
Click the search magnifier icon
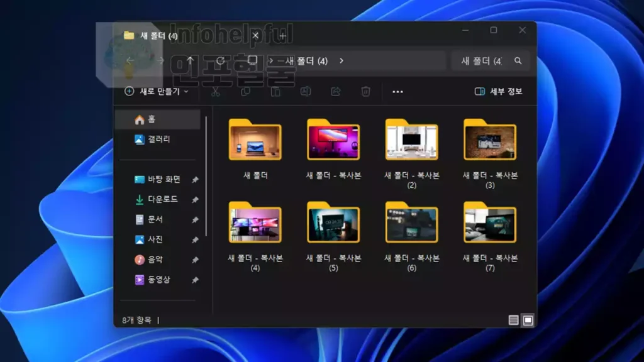(518, 61)
